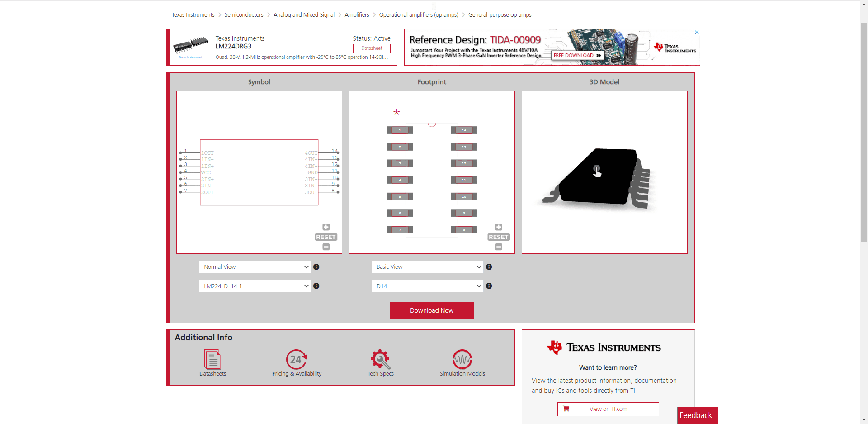Click FREE DOWNLOAD in the reference design ad
868x424 pixels.
577,55
